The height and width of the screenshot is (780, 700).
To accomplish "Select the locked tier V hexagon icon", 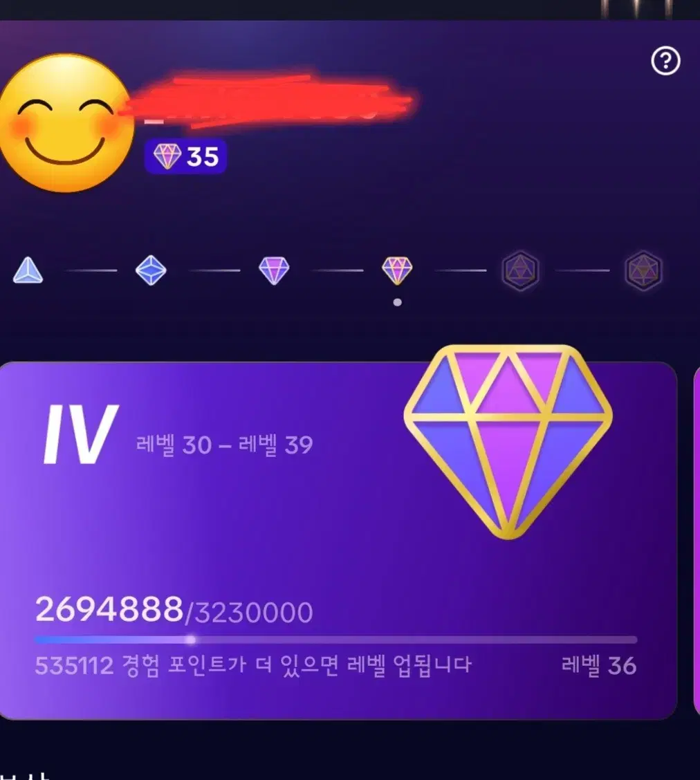I will 520,270.
